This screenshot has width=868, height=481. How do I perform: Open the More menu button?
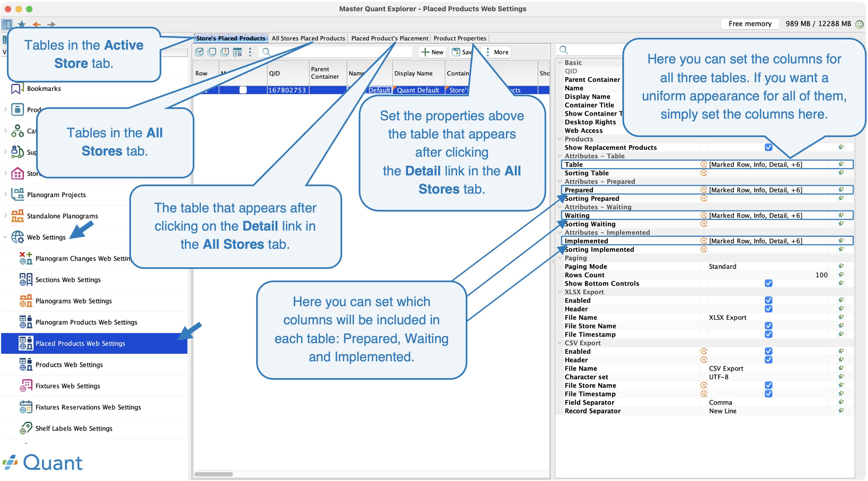(x=497, y=52)
